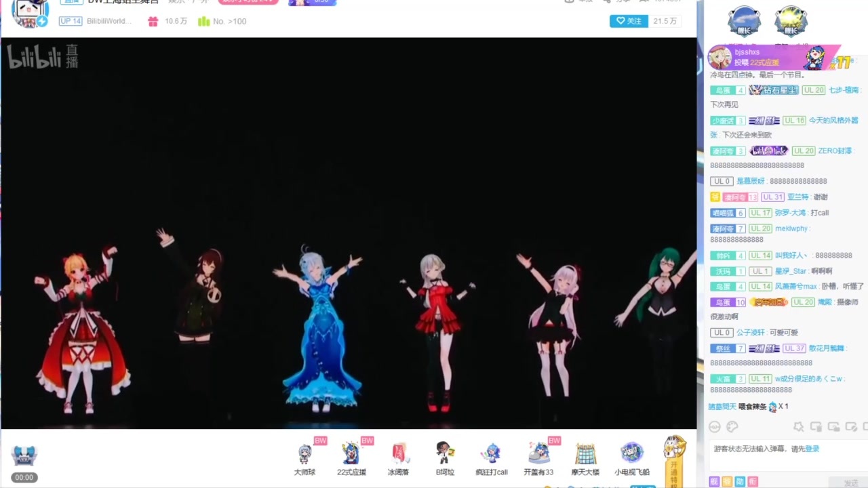Click user 叫我好人丶 name

point(791,256)
